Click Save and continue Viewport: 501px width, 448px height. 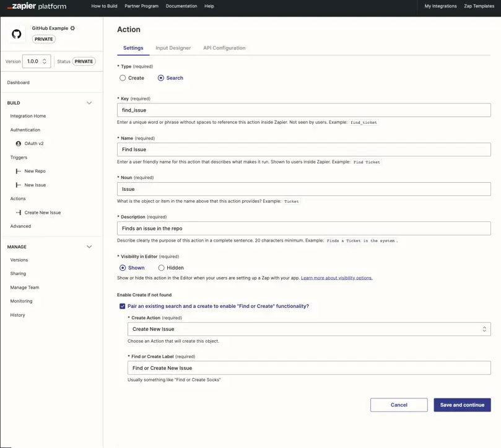462,405
